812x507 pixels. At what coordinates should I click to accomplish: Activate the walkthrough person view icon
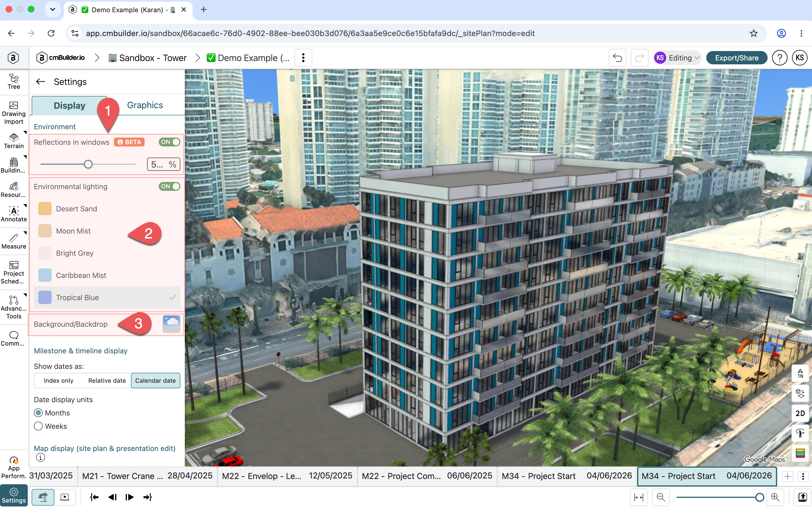tap(800, 433)
